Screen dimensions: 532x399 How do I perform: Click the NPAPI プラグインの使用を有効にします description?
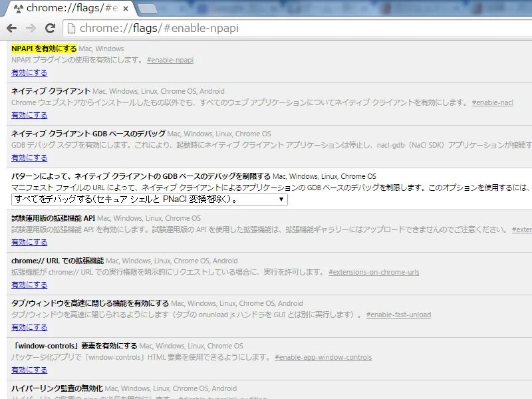[77, 60]
